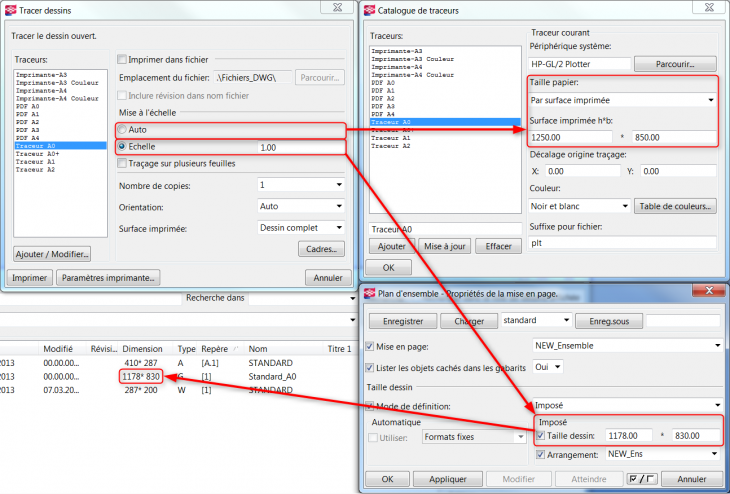Click the 410* 287 dimension cell
Viewport: 730px width, 494px height.
coord(141,363)
